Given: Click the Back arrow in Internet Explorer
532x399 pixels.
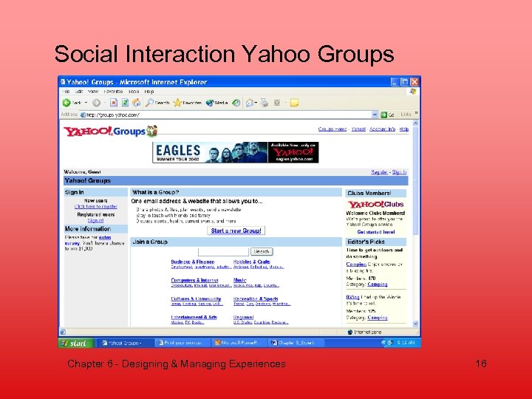Looking at the screenshot, I should point(66,103).
